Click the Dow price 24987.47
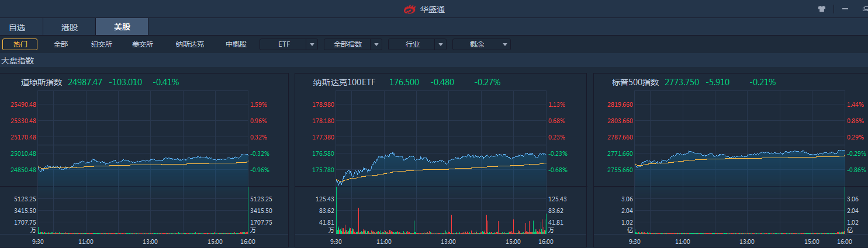The width and height of the screenshot is (868, 248). tap(85, 82)
